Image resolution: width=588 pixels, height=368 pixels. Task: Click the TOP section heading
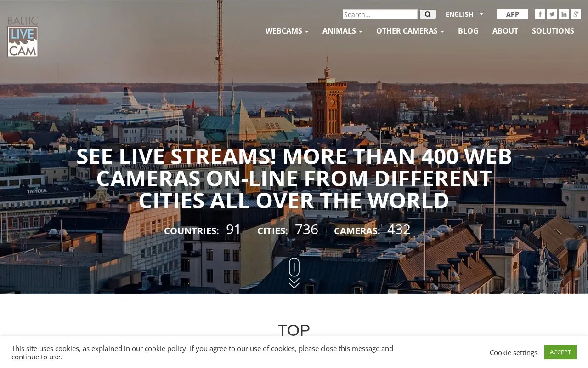point(294,330)
